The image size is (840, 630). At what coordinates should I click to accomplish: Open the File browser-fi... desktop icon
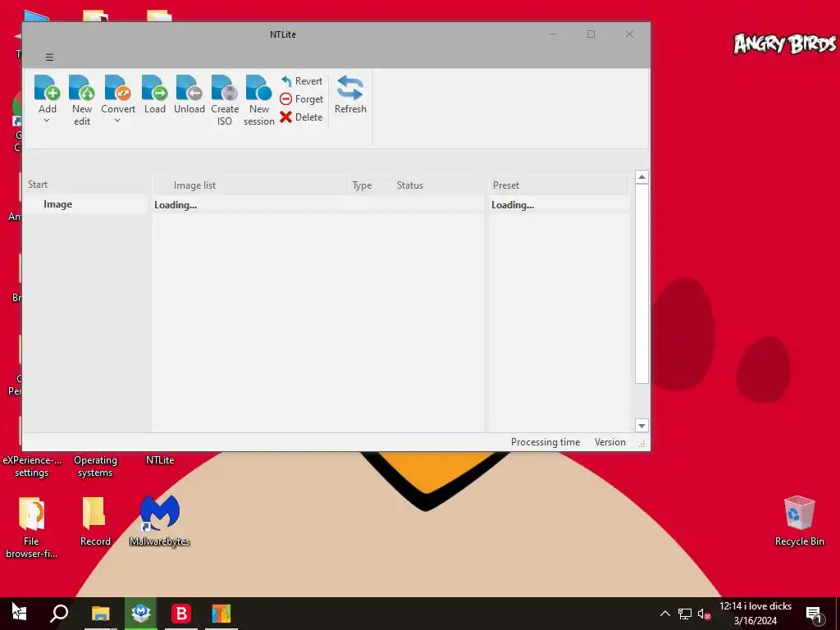[31, 527]
